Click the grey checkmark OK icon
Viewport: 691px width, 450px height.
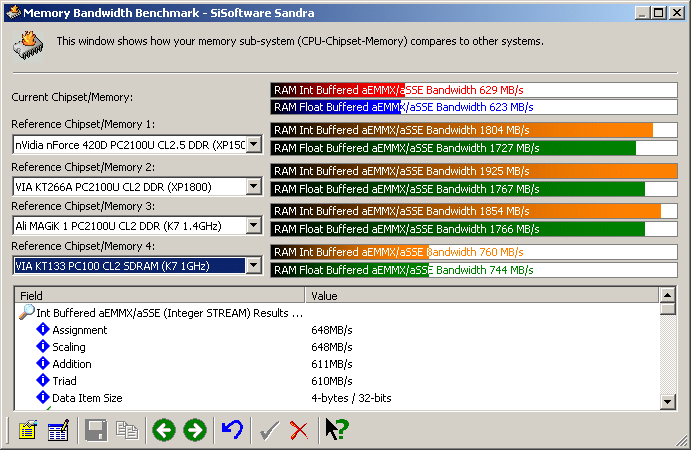click(269, 430)
